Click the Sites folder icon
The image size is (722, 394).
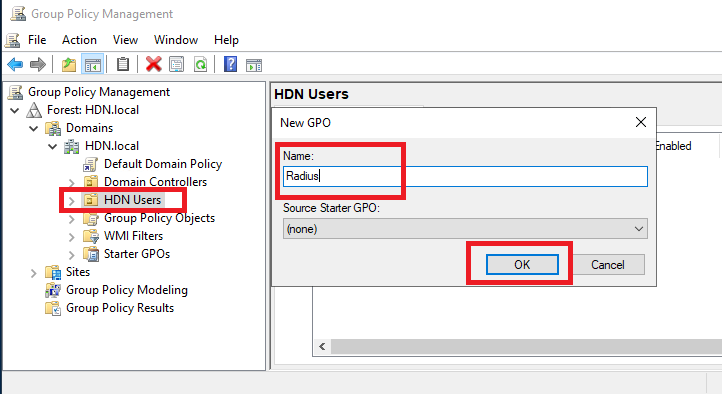[x=53, y=272]
